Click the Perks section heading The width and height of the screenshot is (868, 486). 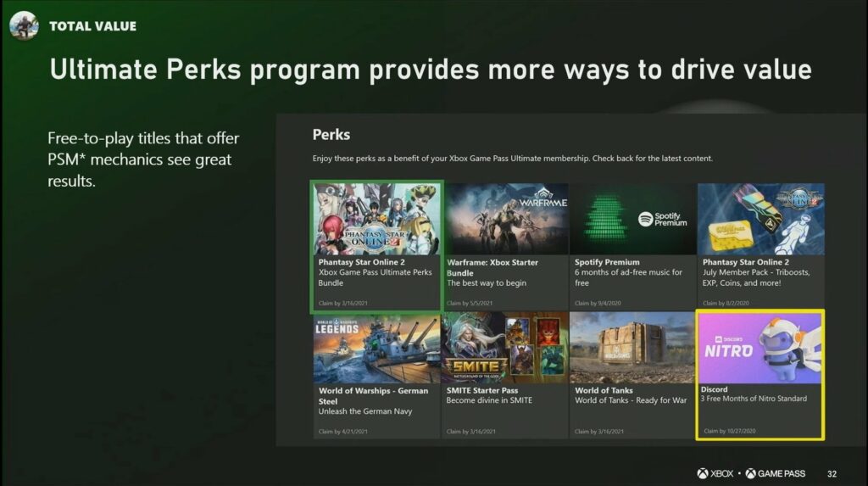click(x=331, y=134)
